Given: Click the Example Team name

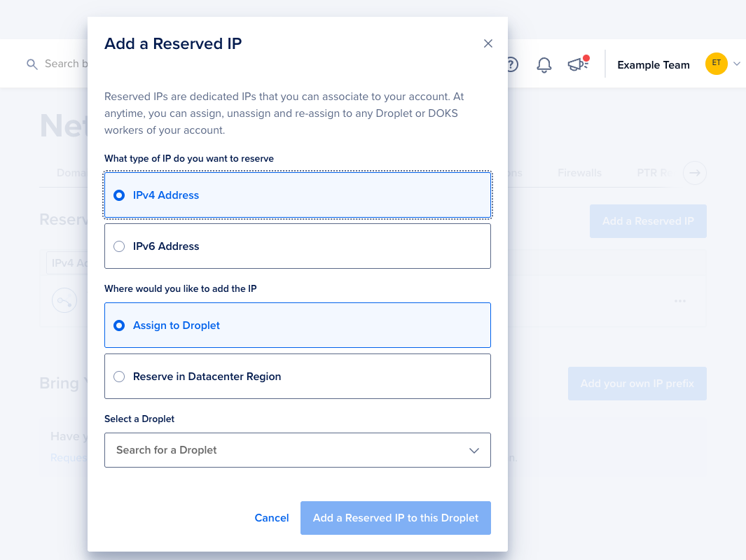Looking at the screenshot, I should pos(654,65).
